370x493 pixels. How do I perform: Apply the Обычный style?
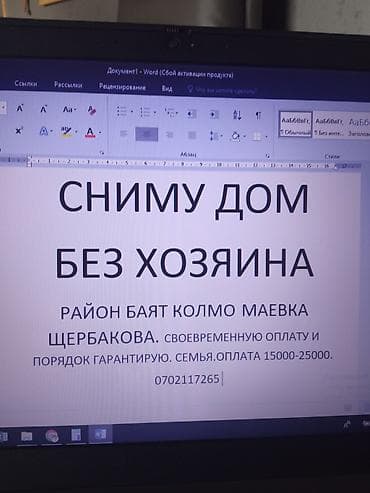tap(295, 125)
